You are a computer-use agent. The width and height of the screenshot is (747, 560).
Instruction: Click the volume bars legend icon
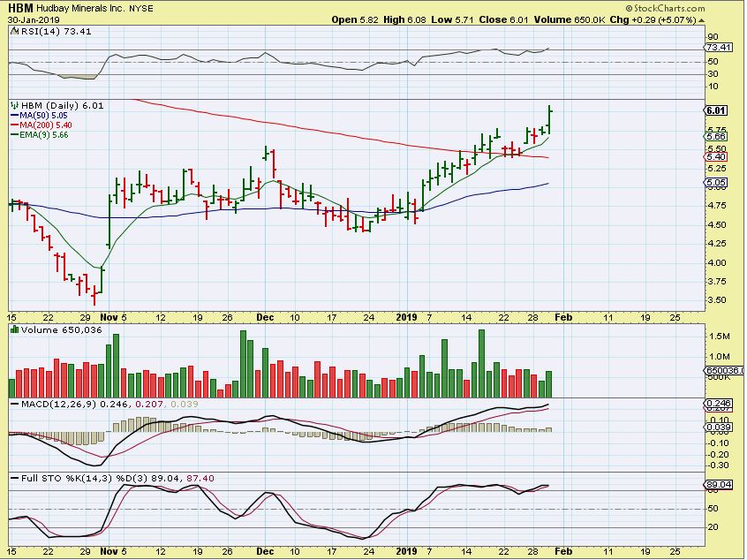(x=15, y=329)
